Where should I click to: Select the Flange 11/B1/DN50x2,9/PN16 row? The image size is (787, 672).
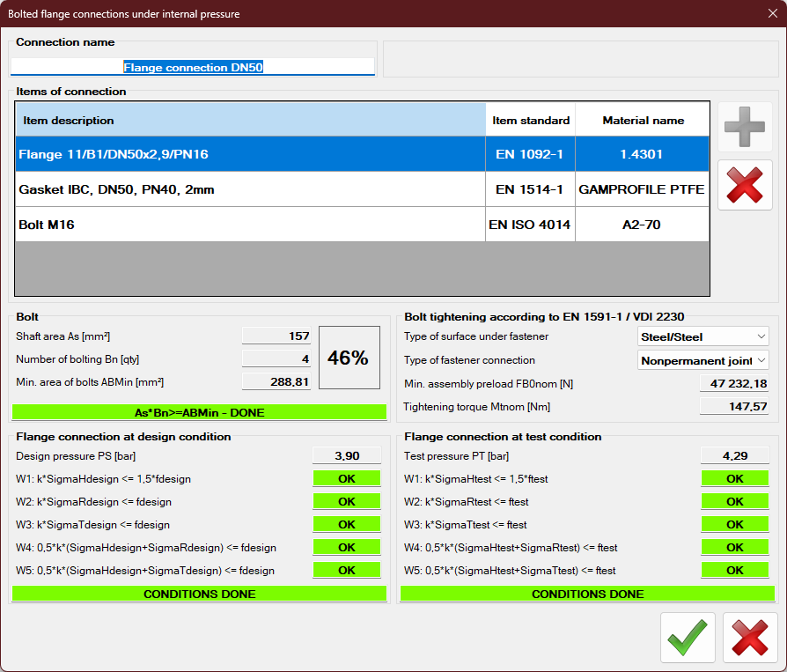click(x=250, y=154)
